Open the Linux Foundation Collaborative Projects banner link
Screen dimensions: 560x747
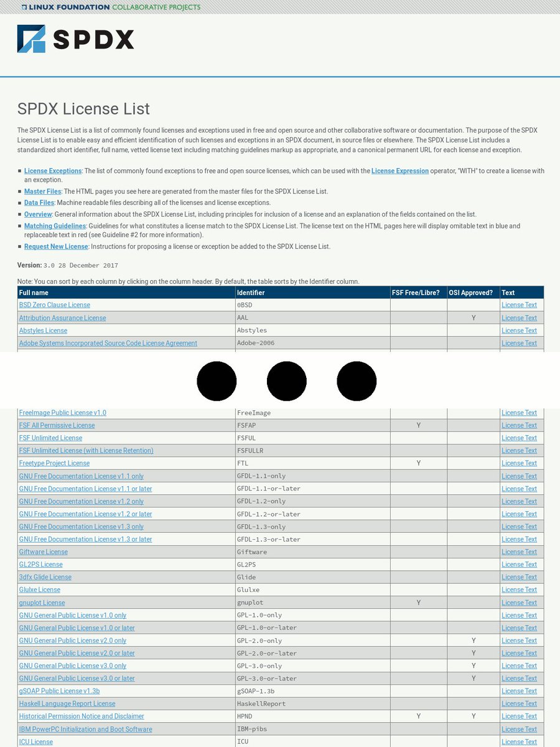111,7
